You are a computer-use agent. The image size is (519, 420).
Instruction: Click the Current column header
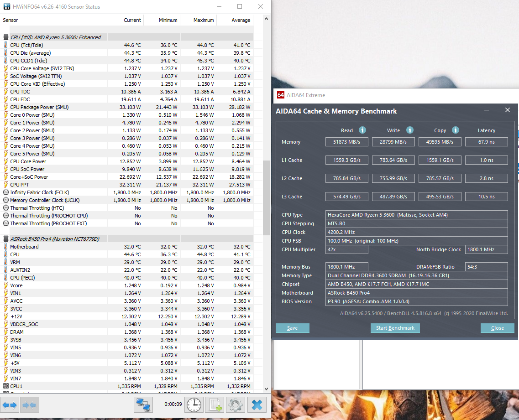[126, 20]
